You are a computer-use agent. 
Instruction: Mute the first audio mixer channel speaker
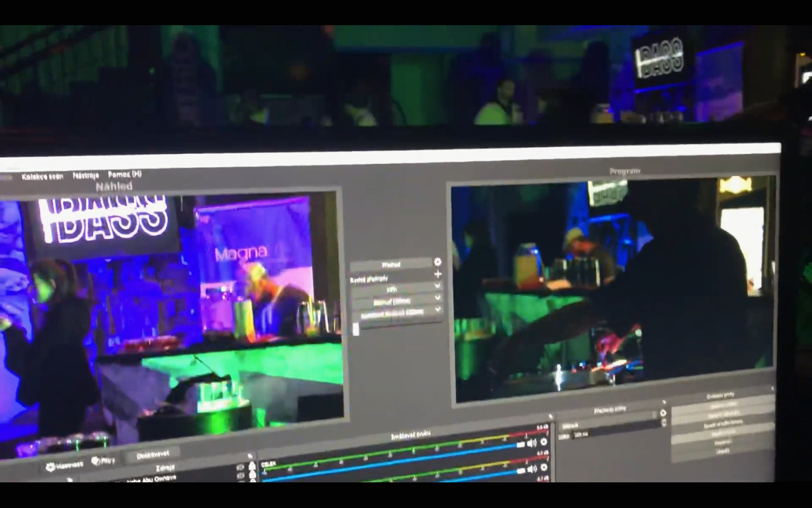532,443
